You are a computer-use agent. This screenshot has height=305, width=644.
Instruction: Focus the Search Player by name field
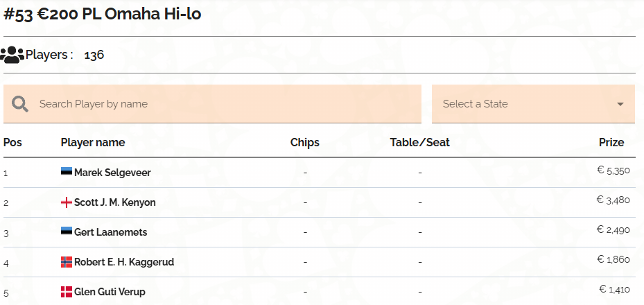point(212,104)
